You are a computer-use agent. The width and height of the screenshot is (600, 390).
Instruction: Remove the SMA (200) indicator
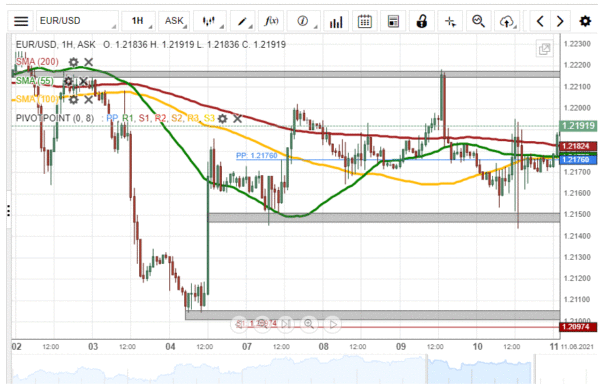(x=88, y=62)
